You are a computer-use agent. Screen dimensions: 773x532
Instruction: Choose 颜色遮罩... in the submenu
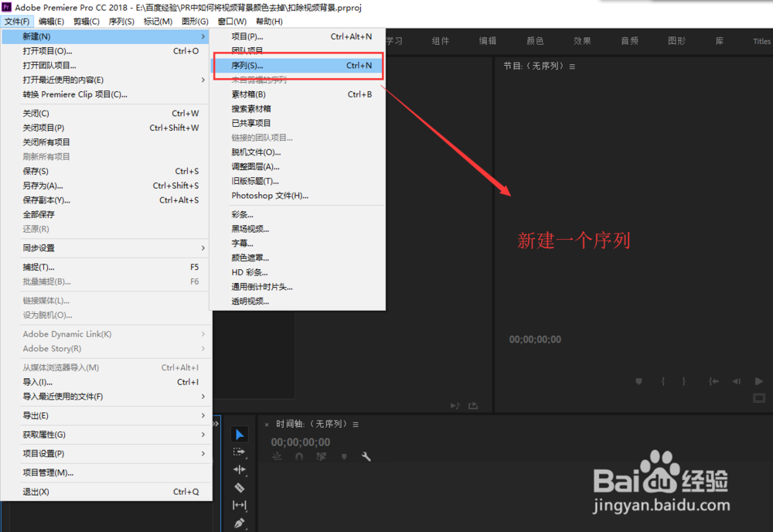tap(298, 257)
